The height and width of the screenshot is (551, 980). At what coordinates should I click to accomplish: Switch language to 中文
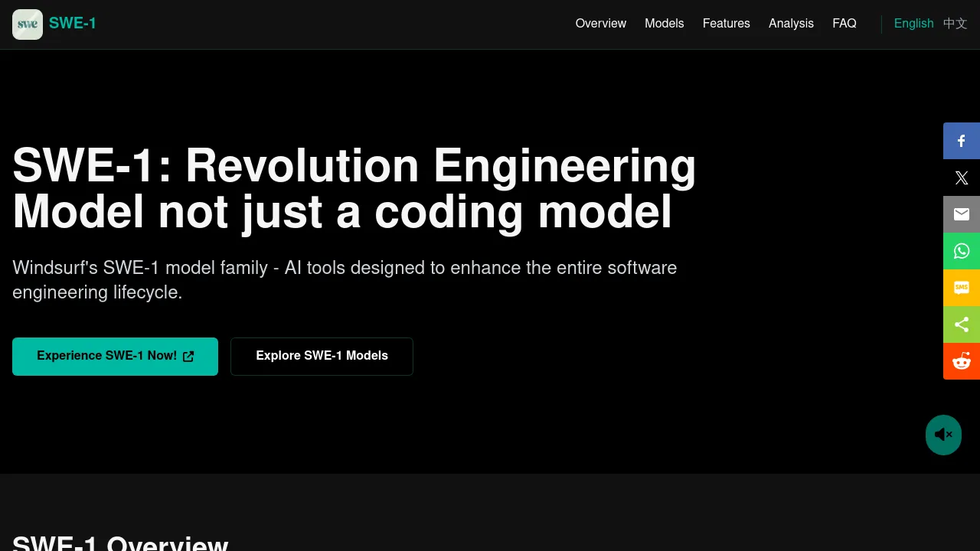pyautogui.click(x=955, y=24)
